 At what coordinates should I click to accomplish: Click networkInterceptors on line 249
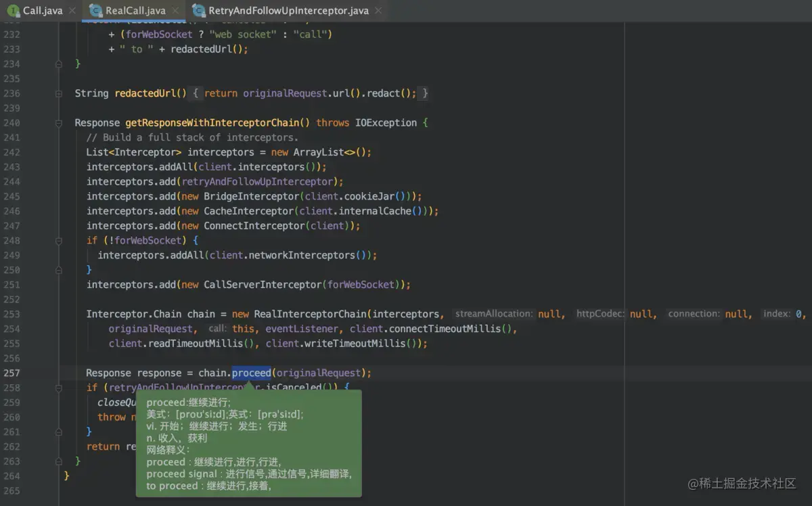pos(302,255)
